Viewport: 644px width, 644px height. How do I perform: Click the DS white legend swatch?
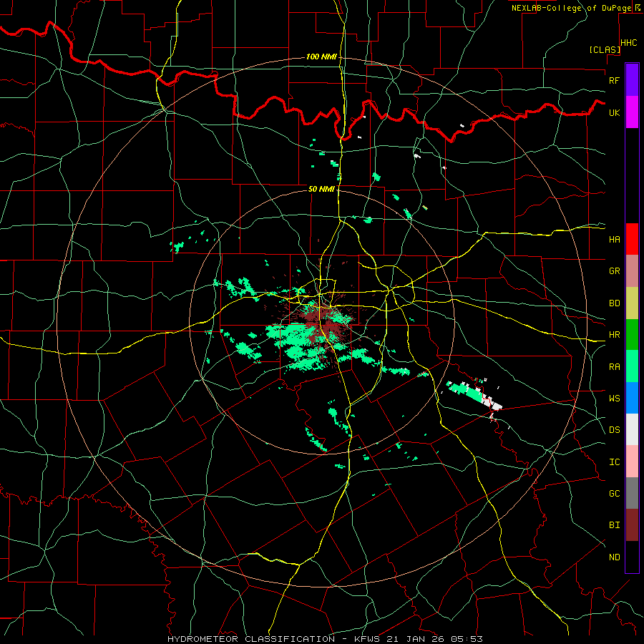pos(632,429)
